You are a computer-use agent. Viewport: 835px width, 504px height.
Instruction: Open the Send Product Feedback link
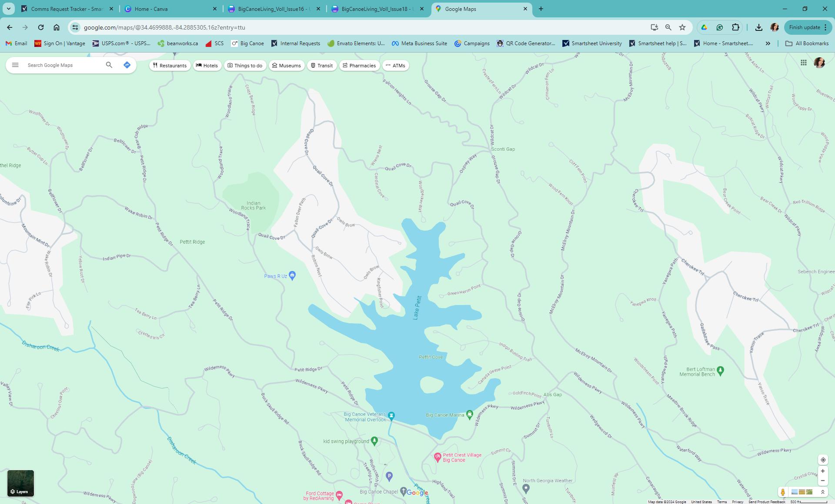click(767, 502)
